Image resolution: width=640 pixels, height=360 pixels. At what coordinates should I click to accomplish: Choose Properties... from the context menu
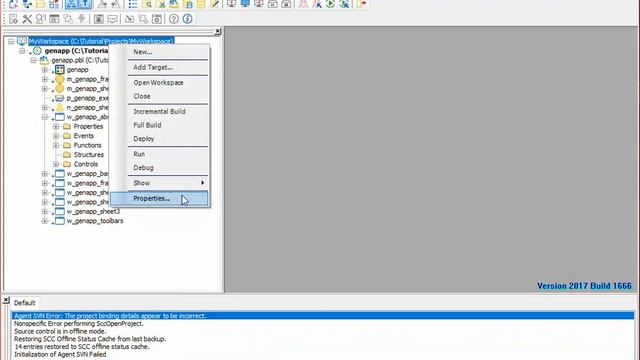(x=160, y=198)
